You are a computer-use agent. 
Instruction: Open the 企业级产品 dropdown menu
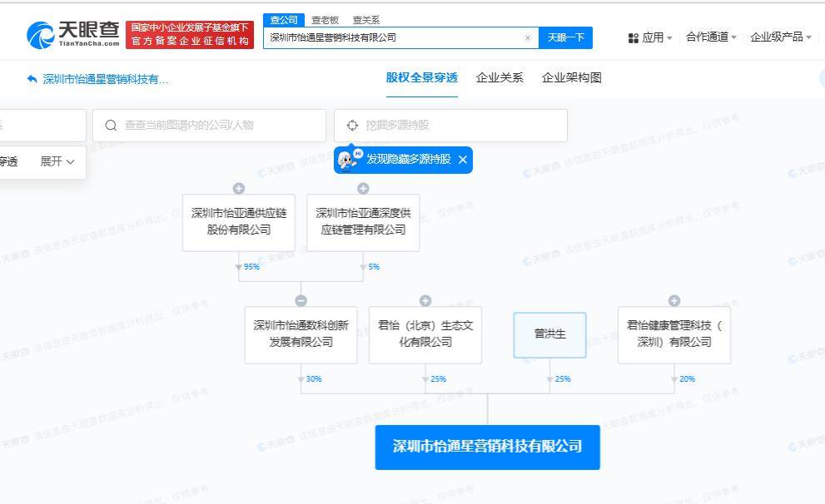click(x=781, y=37)
